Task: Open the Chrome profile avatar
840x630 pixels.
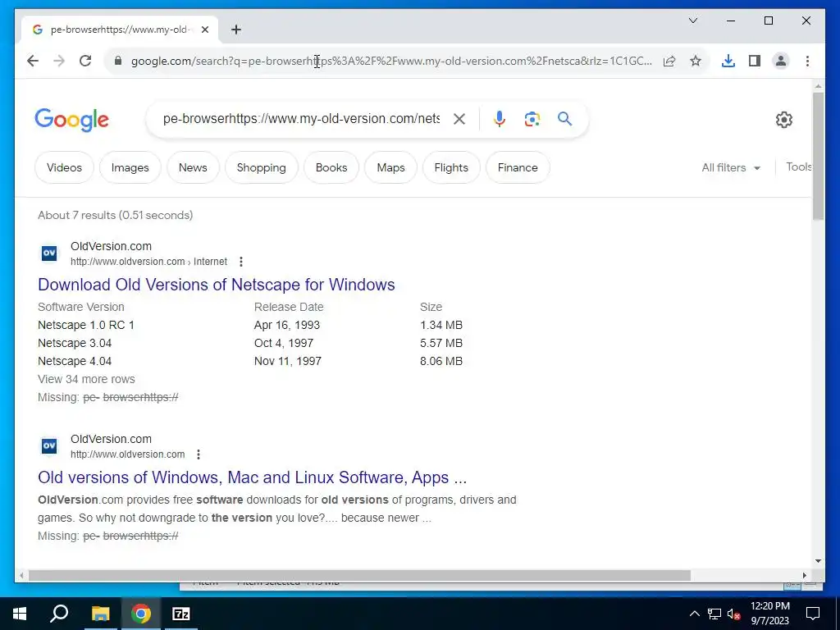Action: coord(781,61)
